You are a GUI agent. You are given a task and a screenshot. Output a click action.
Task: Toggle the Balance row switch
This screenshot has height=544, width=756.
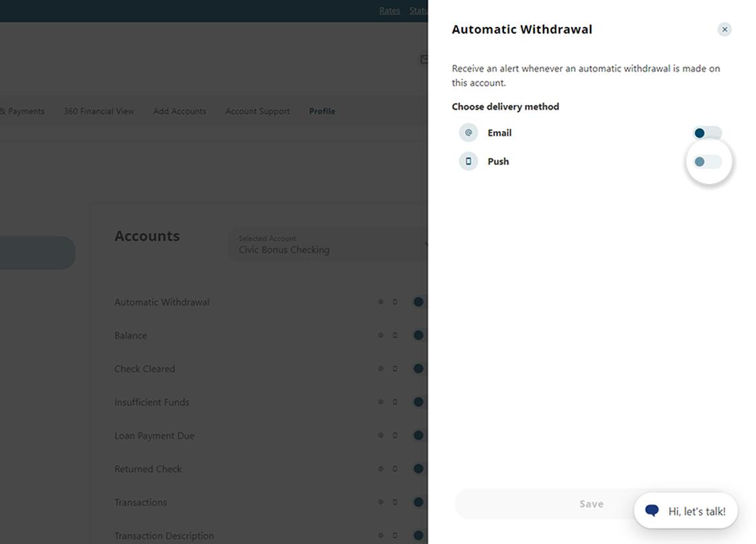[419, 335]
